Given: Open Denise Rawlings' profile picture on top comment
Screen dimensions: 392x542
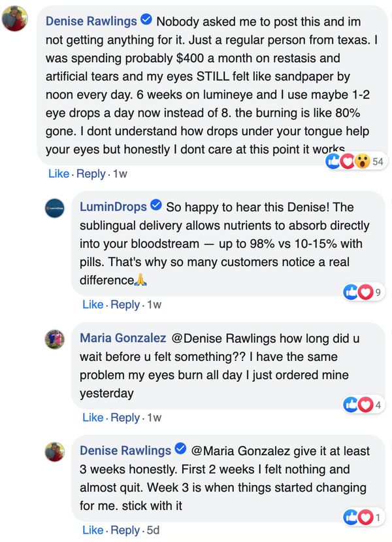Looking at the screenshot, I should [x=14, y=18].
